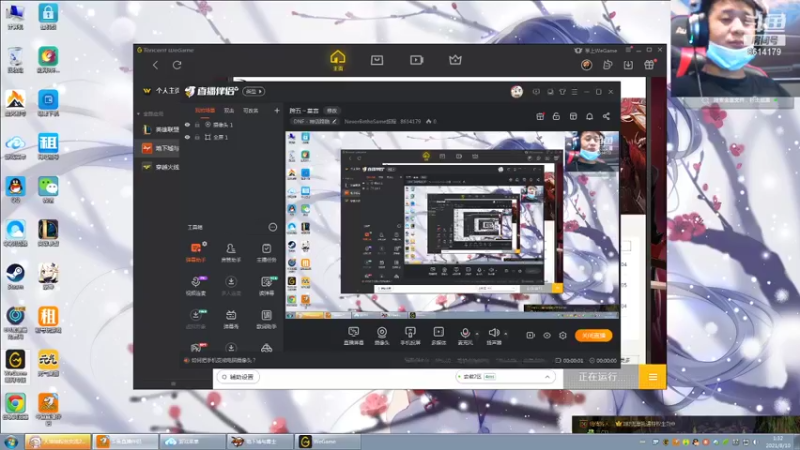800x450 pixels.
Task: Edit the DNF category tag
Action: 315,121
